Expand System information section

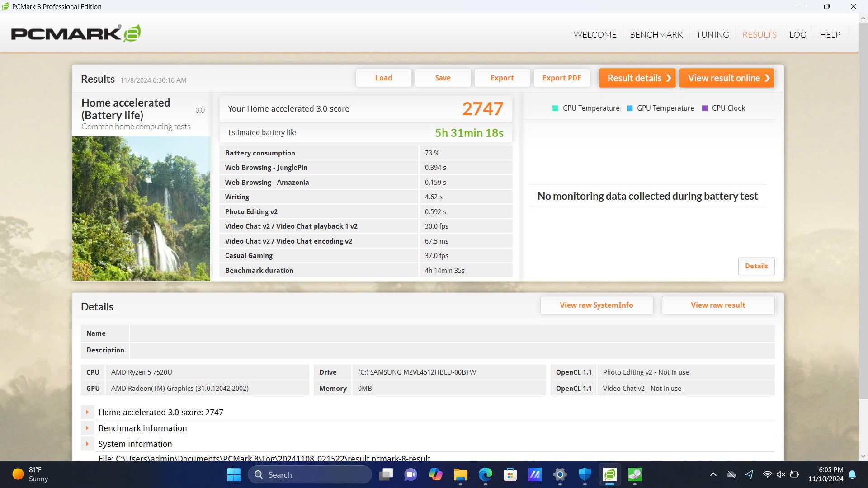click(x=87, y=444)
